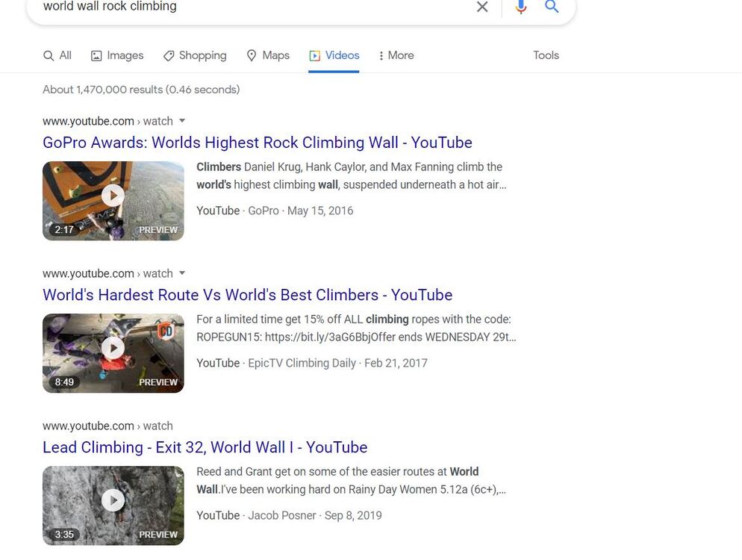Expand the More menu
This screenshot has height=560, width=742.
coord(396,55)
